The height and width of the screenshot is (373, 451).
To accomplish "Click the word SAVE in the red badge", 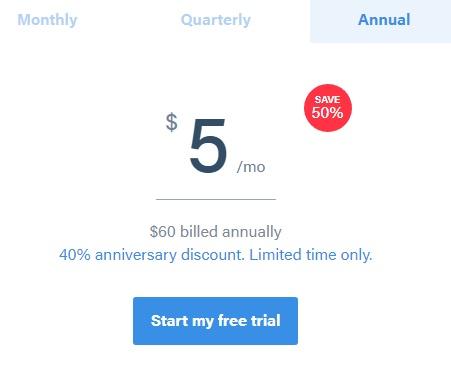I will 327,99.
